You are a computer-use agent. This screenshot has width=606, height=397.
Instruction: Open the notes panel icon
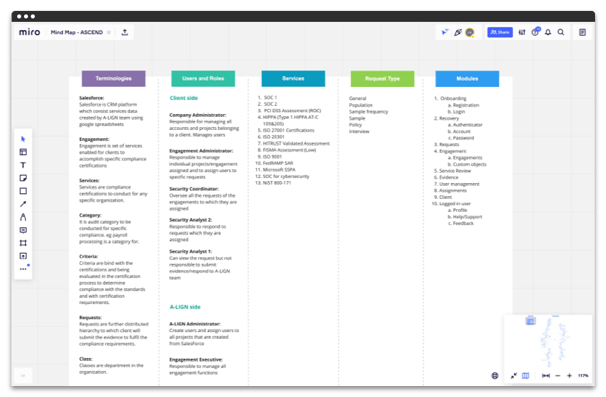tap(582, 32)
